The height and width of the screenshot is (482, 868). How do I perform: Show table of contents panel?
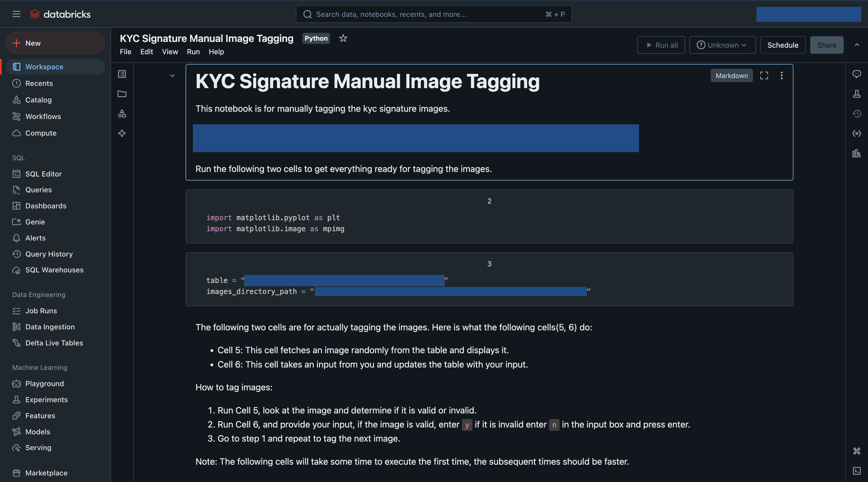click(122, 74)
